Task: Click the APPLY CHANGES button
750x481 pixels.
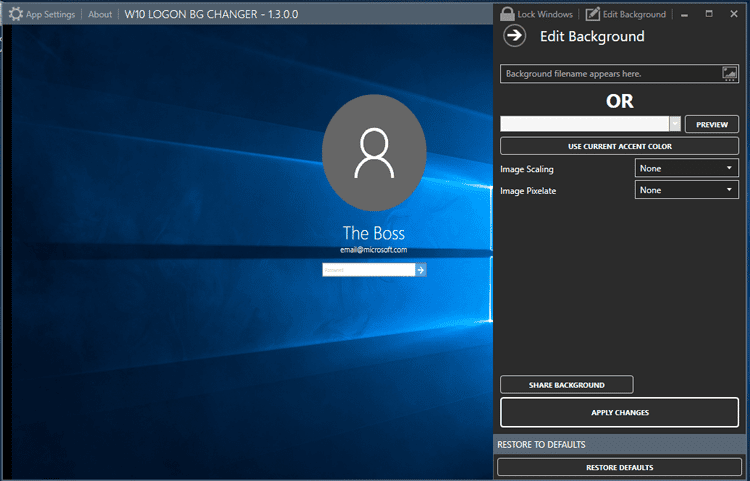Action: 619,412
